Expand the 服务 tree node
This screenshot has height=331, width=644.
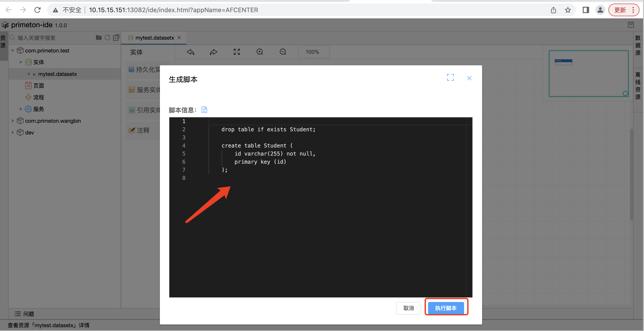coord(21,109)
